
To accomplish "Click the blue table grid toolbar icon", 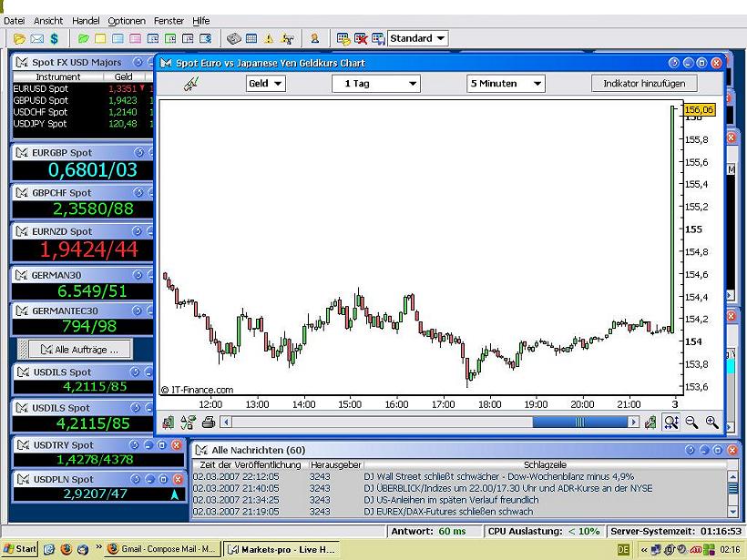I will [251, 38].
